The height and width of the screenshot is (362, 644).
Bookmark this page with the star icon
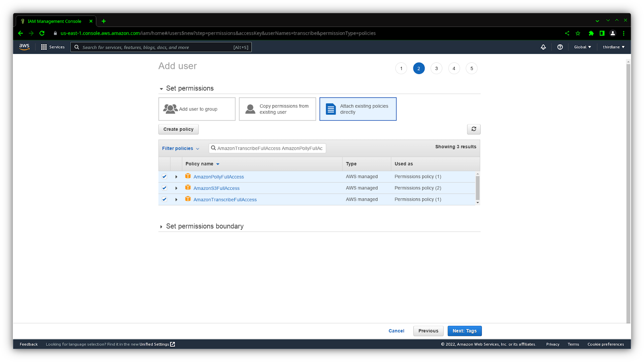pos(578,33)
